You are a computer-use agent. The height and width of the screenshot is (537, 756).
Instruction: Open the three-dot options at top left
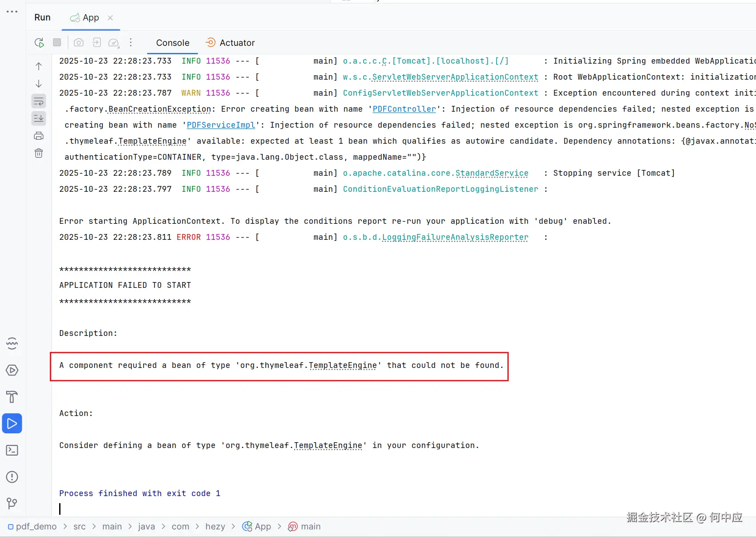tap(12, 12)
